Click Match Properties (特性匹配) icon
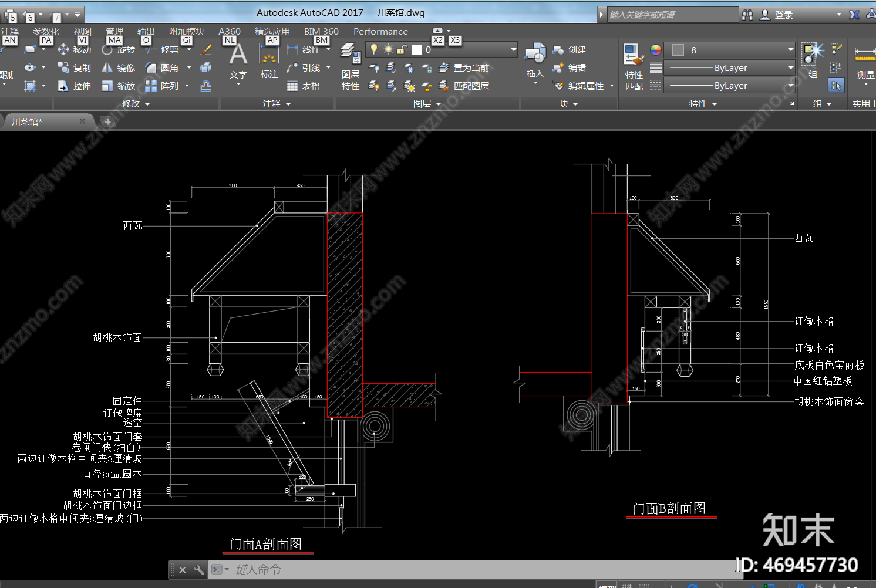The height and width of the screenshot is (588, 876). 634,67
